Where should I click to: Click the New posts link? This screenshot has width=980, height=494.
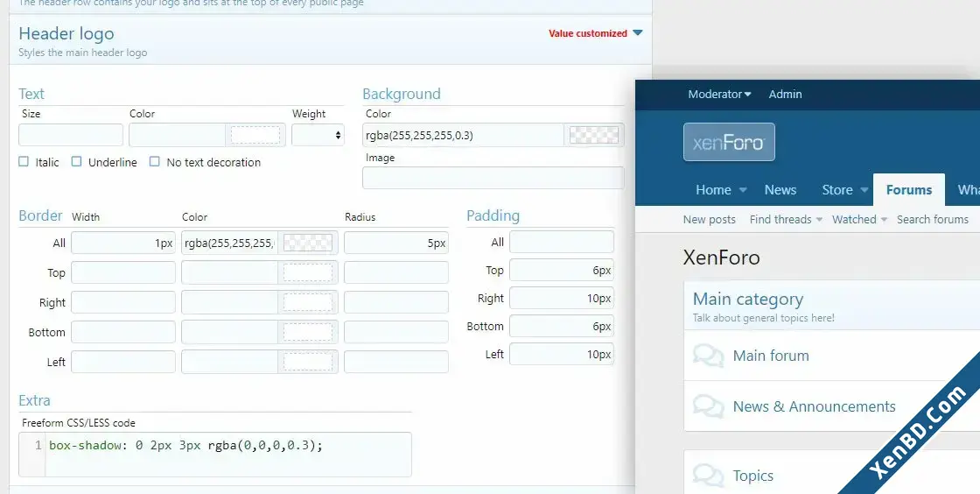709,220
